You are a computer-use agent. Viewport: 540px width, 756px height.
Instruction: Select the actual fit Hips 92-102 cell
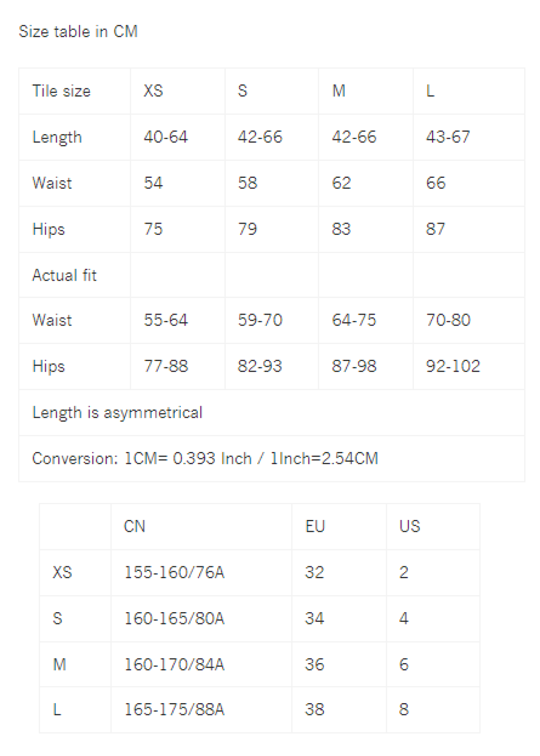[x=469, y=366]
